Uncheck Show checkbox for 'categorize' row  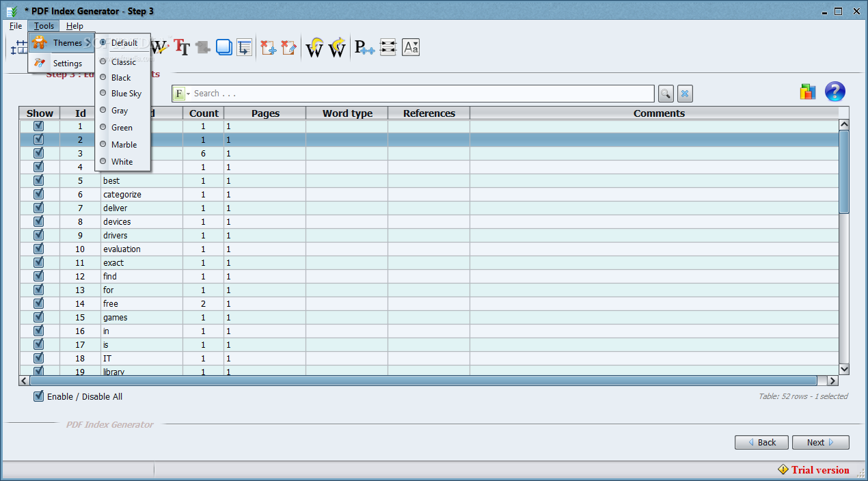39,194
